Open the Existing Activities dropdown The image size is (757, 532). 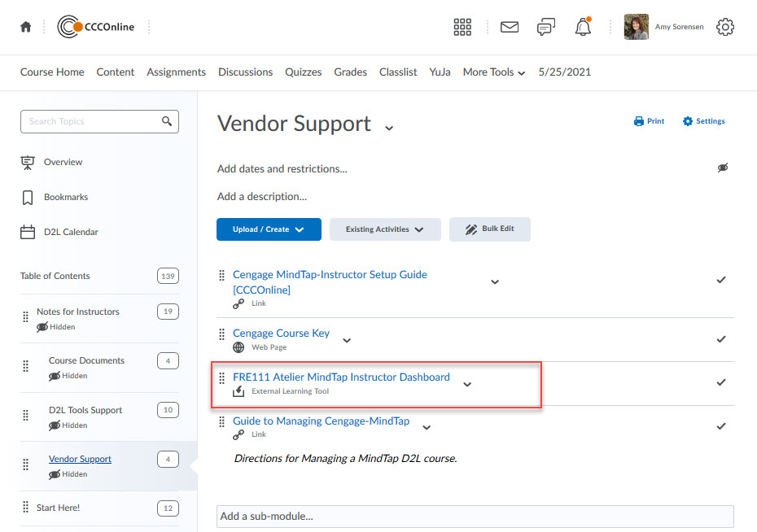click(x=385, y=229)
